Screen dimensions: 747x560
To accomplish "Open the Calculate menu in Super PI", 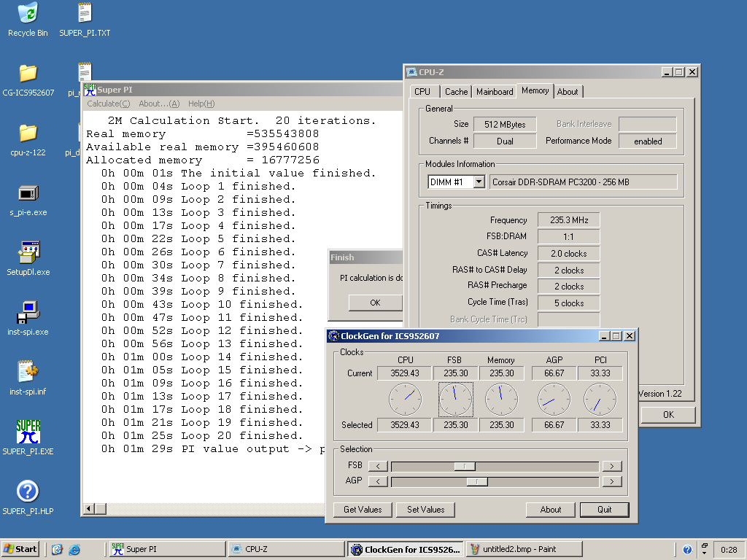I will pos(108,104).
